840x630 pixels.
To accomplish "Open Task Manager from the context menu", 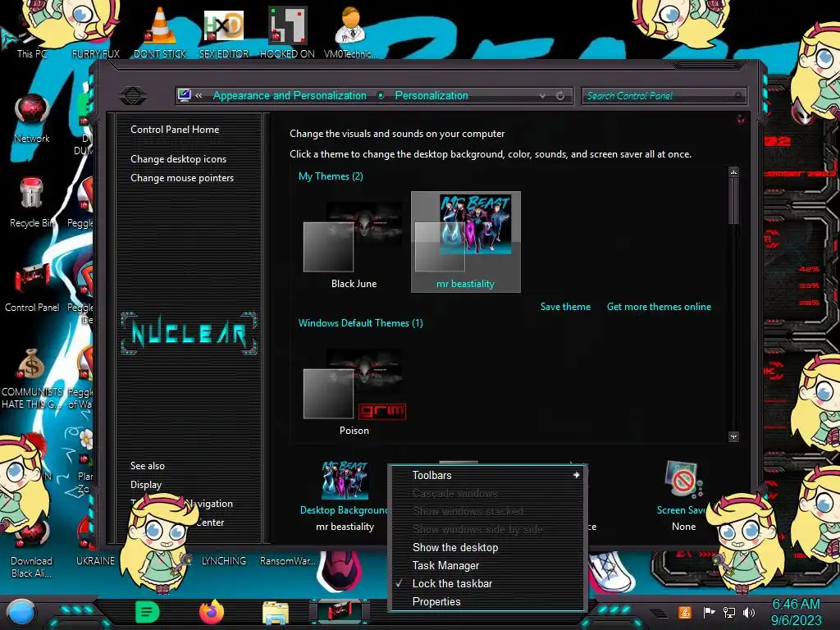I will point(445,566).
